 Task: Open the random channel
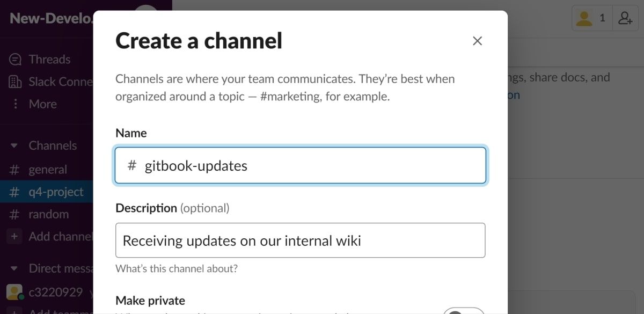(x=48, y=214)
